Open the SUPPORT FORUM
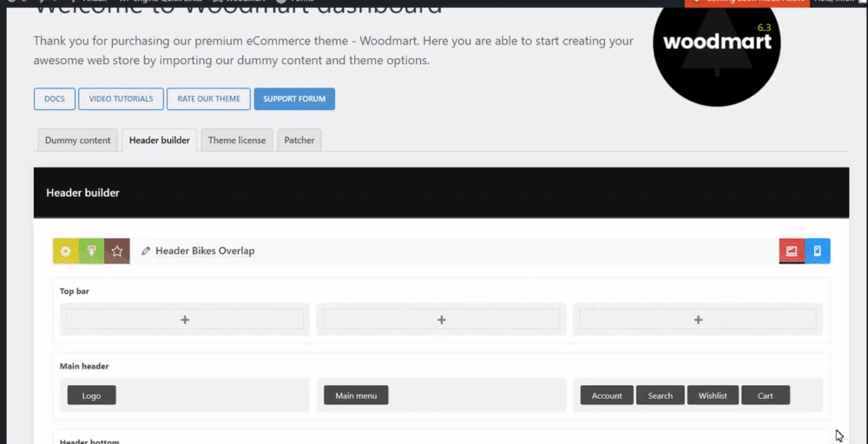868x444 pixels. [x=294, y=99]
